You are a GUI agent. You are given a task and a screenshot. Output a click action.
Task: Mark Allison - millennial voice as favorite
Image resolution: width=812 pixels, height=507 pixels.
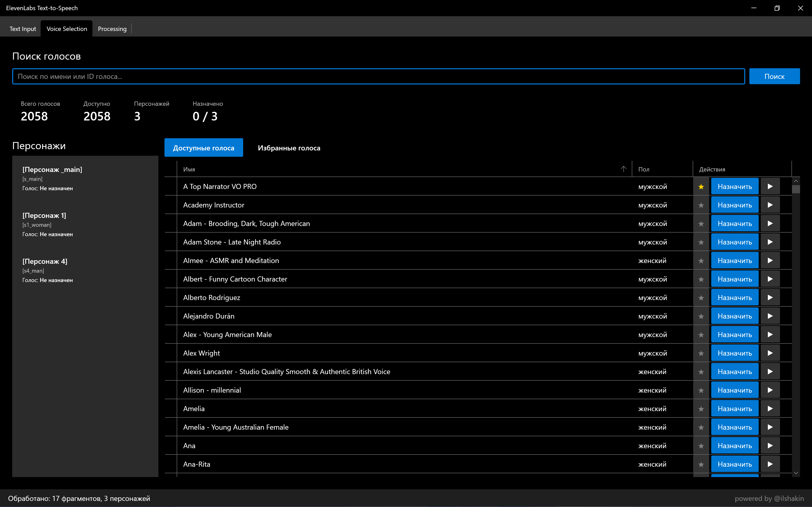(x=701, y=390)
